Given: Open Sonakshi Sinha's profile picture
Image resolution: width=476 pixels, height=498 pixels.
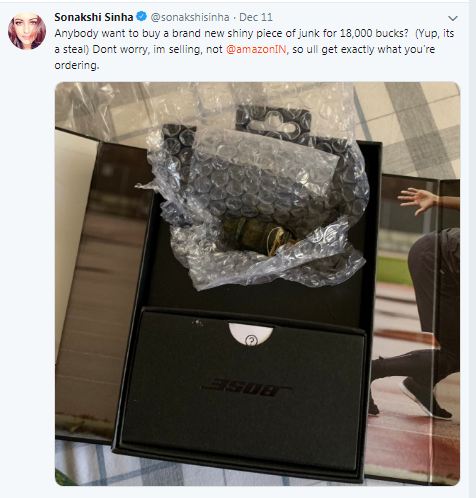Looking at the screenshot, I should point(27,30).
